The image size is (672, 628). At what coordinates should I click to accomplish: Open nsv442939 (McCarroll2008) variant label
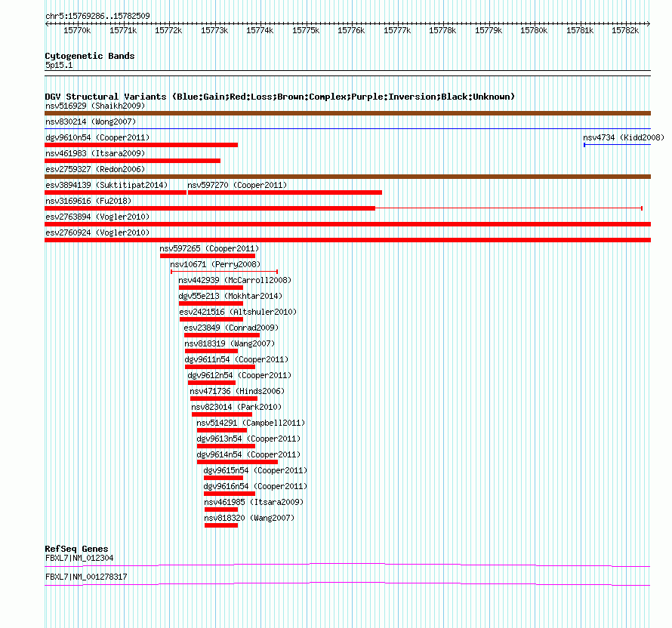coord(235,280)
